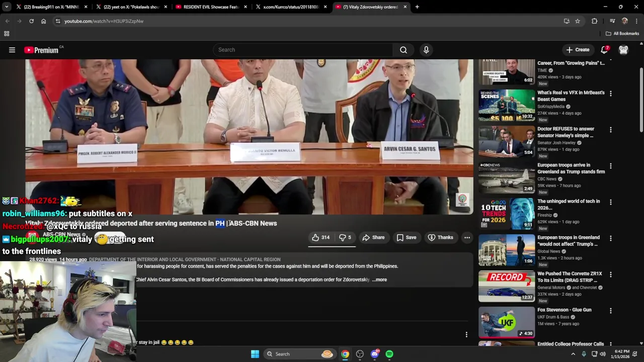Expand description with ...more link

pos(379,280)
